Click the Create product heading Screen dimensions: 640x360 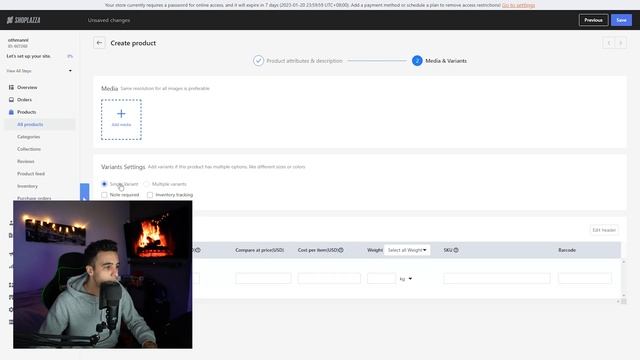pyautogui.click(x=133, y=43)
